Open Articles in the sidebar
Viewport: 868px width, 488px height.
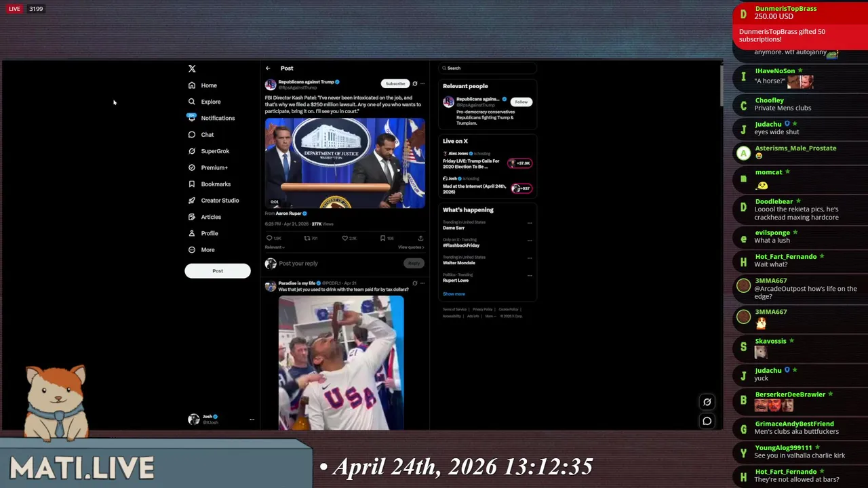point(205,217)
